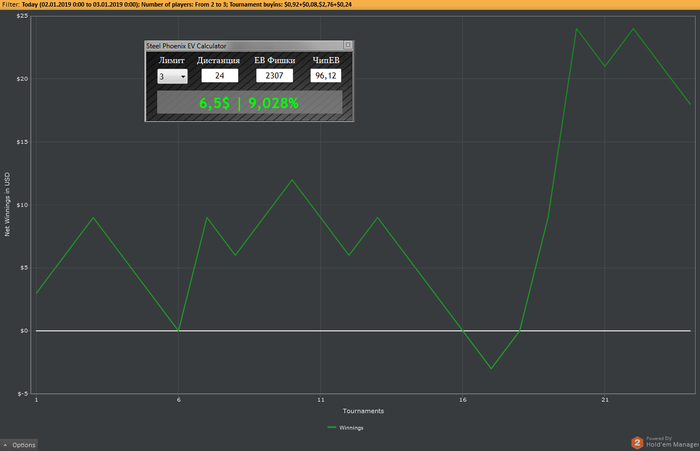Click the ЕВ Фишки field showing 2307
This screenshot has width=700, height=451.
tap(275, 75)
